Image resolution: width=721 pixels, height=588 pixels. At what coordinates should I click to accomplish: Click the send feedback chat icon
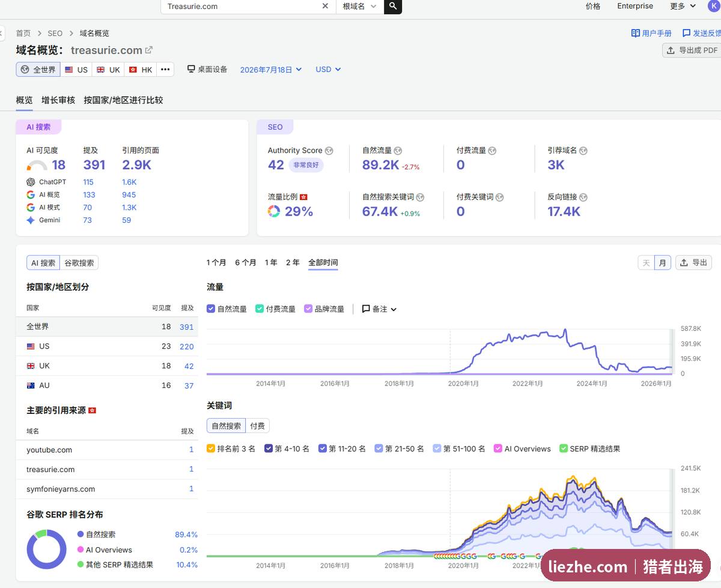pyautogui.click(x=686, y=33)
